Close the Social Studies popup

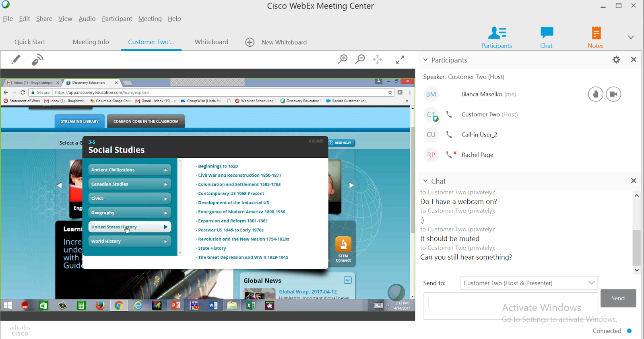316,141
